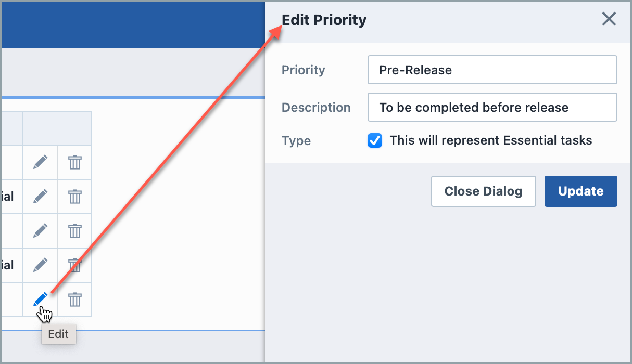Click inside the Priority text field

click(x=492, y=70)
